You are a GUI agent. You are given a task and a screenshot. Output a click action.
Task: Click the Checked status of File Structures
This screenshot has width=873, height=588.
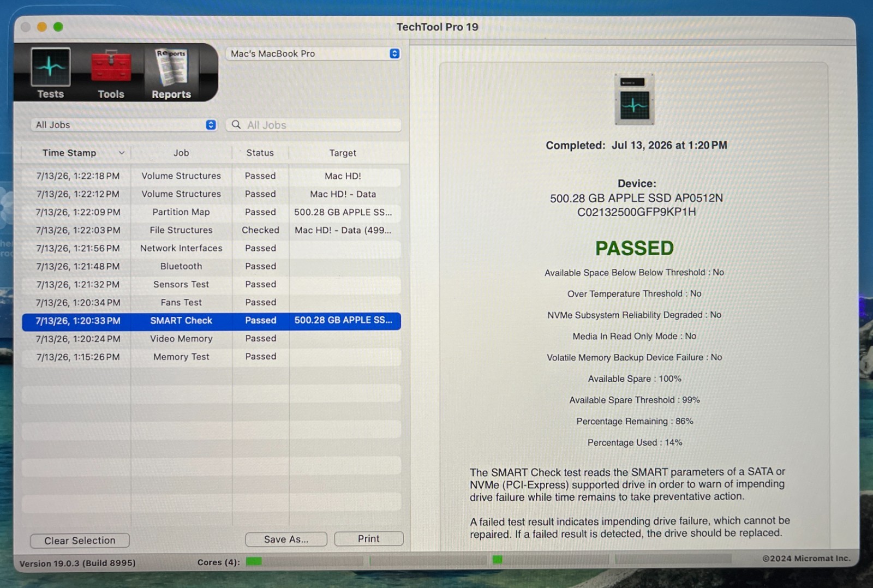(260, 230)
